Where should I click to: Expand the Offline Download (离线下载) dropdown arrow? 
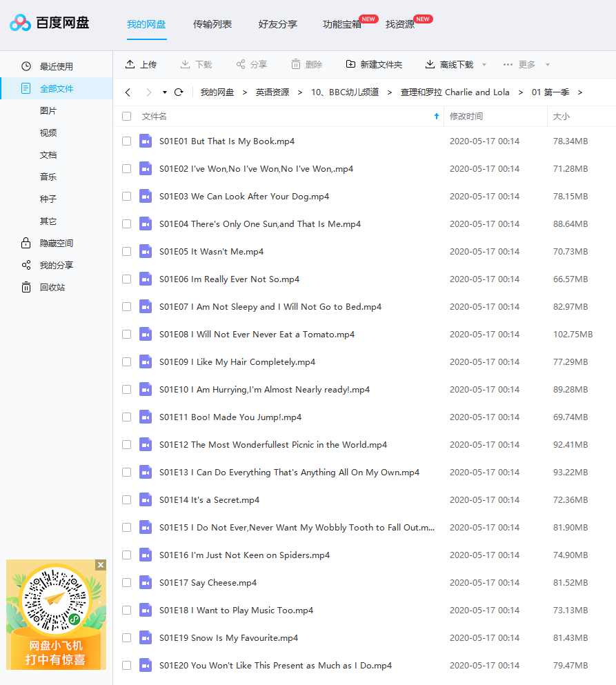tap(484, 65)
